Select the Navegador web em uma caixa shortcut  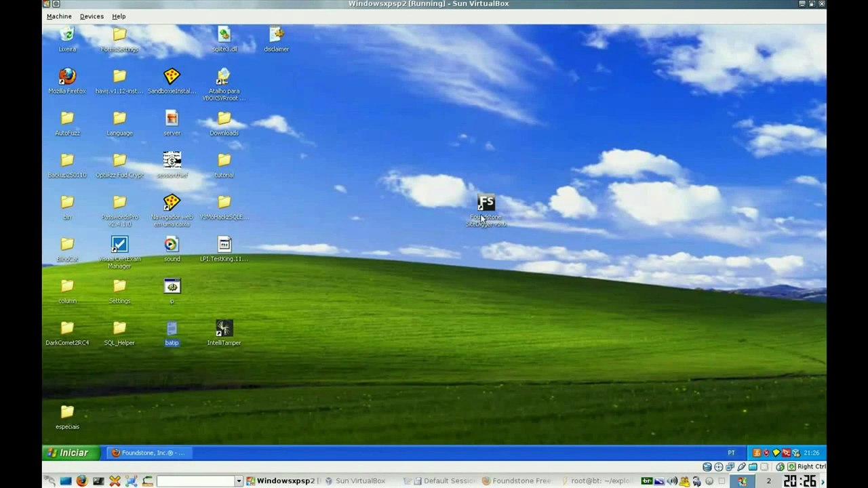[x=172, y=210]
